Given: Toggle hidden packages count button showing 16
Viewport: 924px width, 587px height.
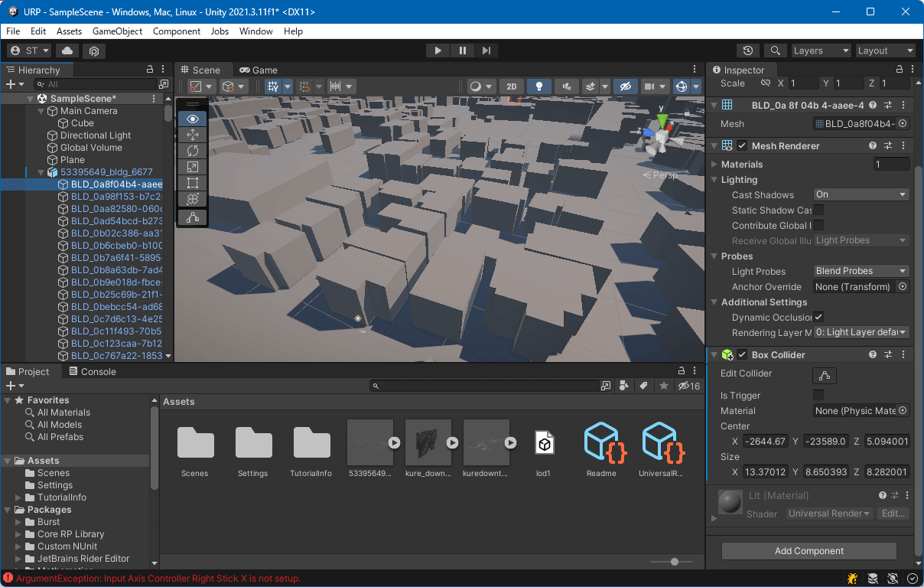Looking at the screenshot, I should click(689, 386).
